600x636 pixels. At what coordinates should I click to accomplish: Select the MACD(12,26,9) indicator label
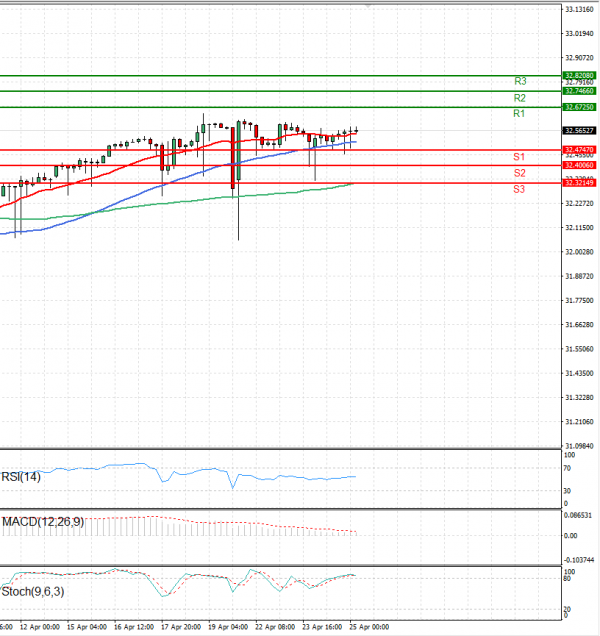(x=43, y=522)
